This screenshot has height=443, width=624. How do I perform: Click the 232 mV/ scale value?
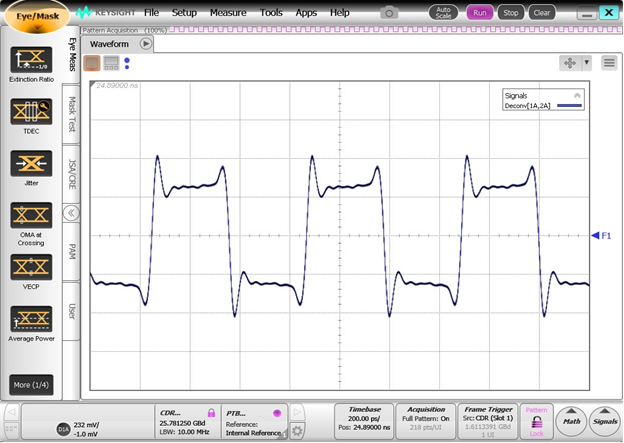pos(87,425)
